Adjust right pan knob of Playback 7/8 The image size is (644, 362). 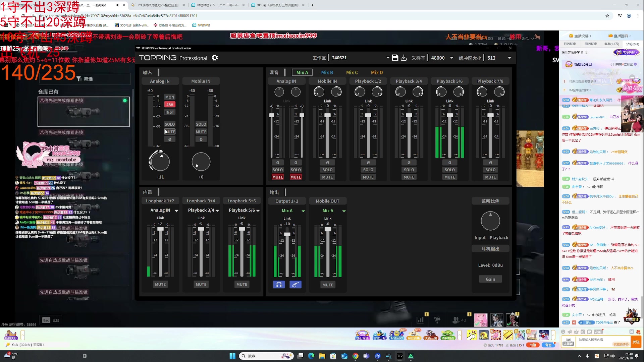click(x=499, y=92)
